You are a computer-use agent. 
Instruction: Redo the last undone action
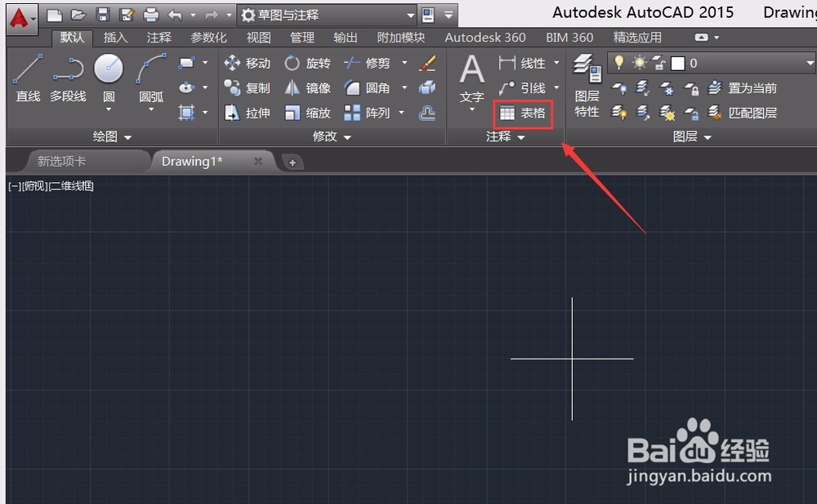click(211, 16)
